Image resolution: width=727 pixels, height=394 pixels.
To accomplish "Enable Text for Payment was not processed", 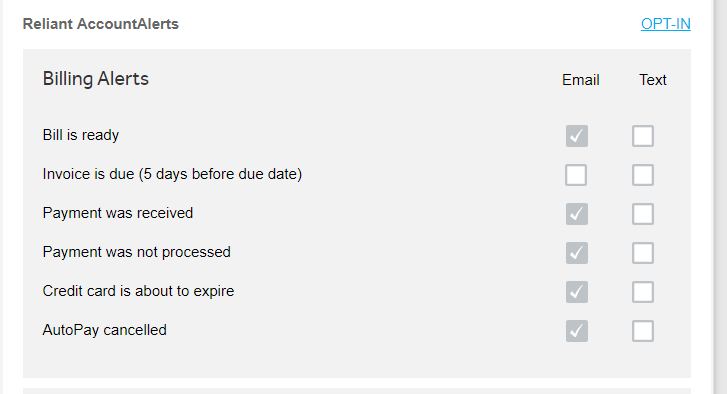I will (x=643, y=253).
